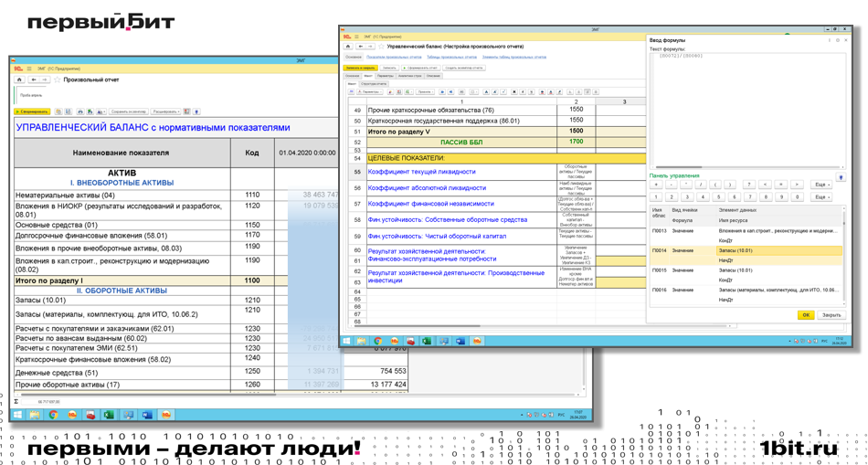Click forward arrow in Управленческий баланс window
Screen dimensions: 868x465
[x=370, y=47]
